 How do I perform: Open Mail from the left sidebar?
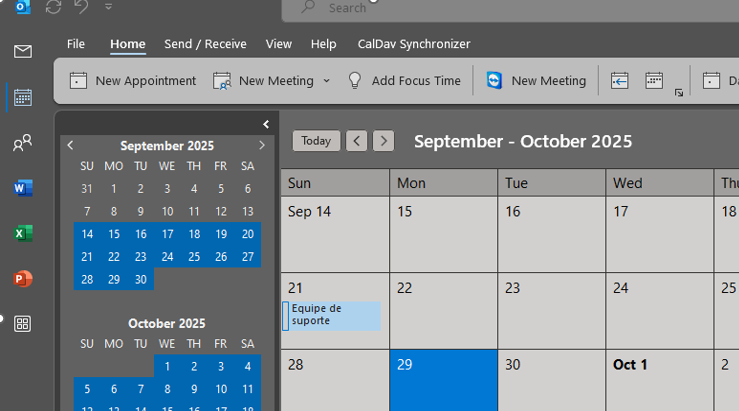point(23,51)
